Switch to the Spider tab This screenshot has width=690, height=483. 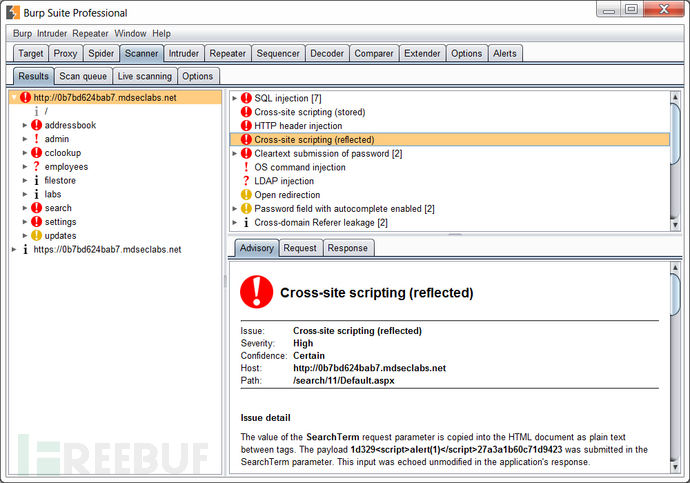tap(101, 53)
